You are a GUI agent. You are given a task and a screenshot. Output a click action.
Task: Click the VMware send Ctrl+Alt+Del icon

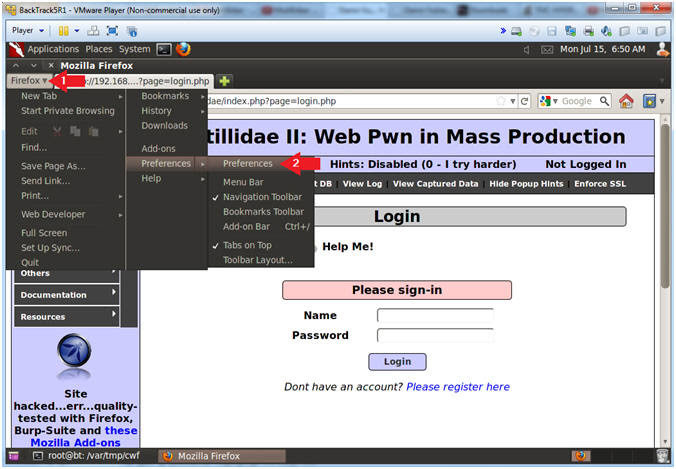point(93,31)
